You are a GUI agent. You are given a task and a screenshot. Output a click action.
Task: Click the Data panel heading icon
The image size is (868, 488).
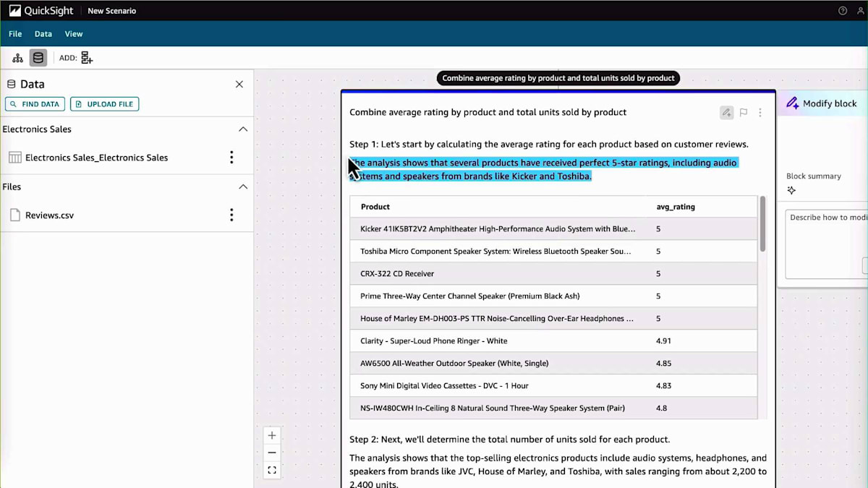[12, 84]
